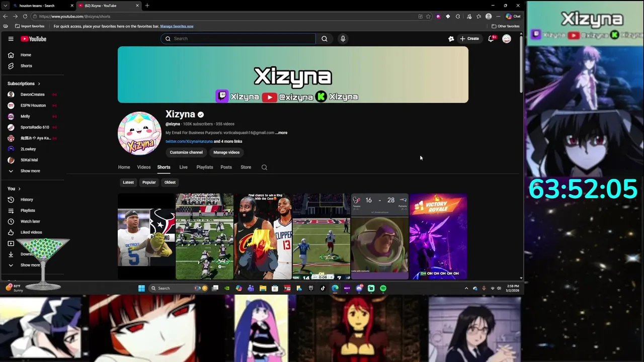The width and height of the screenshot is (644, 362).
Task: Open DavonCreates subscription
Action: (33, 95)
